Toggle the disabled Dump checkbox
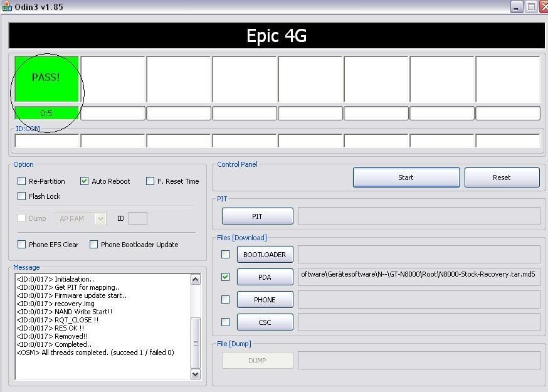The image size is (548, 392). pyautogui.click(x=22, y=218)
